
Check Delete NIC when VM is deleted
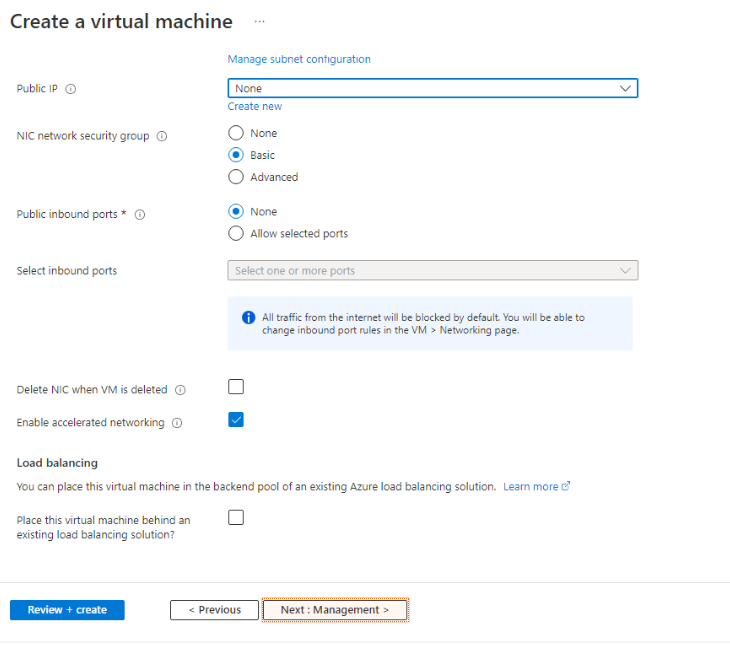[x=236, y=387]
